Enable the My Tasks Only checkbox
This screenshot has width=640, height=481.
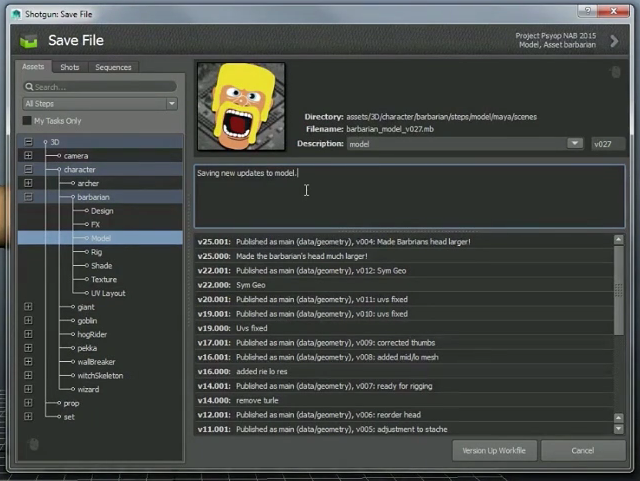point(27,120)
